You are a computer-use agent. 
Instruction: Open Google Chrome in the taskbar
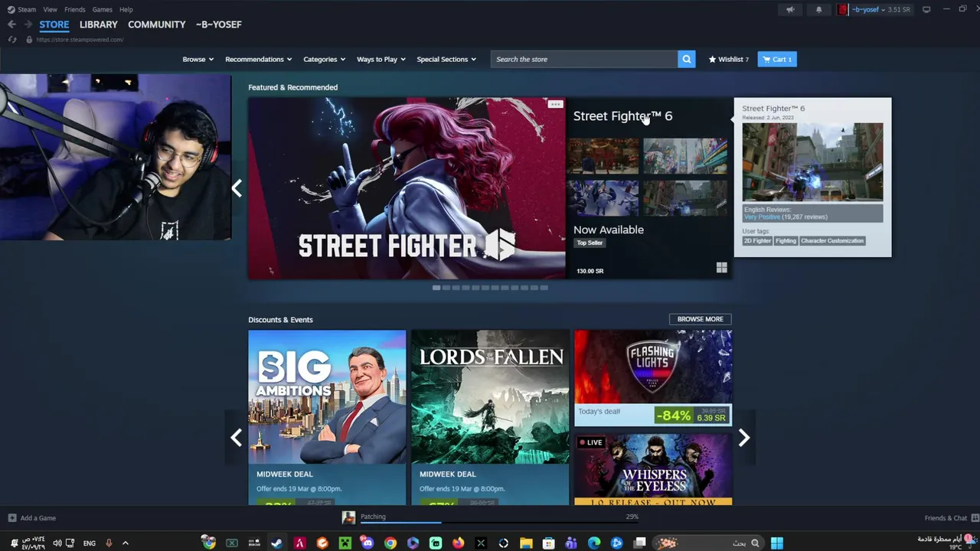(390, 543)
